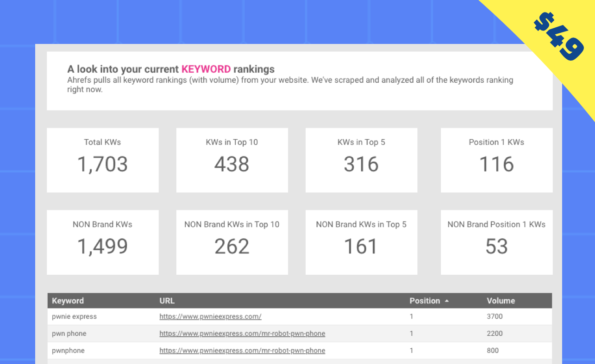Click the $49 price badge

tap(558, 37)
